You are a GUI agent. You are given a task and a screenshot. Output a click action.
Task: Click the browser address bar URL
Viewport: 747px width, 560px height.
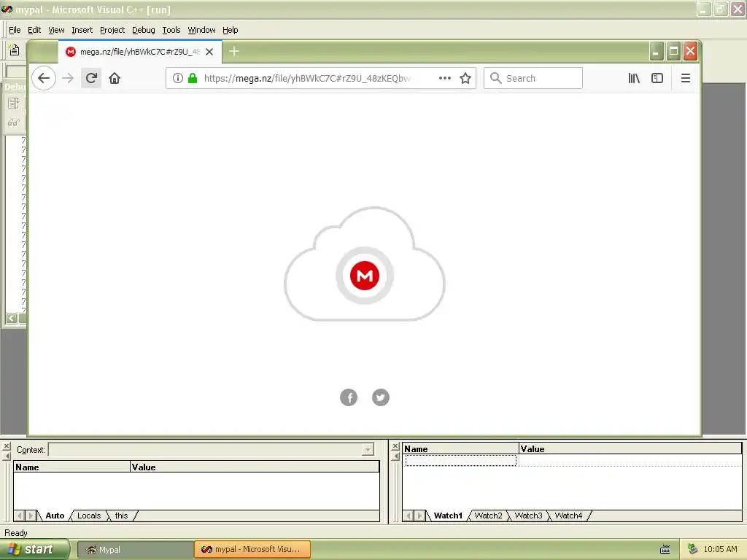(x=307, y=78)
